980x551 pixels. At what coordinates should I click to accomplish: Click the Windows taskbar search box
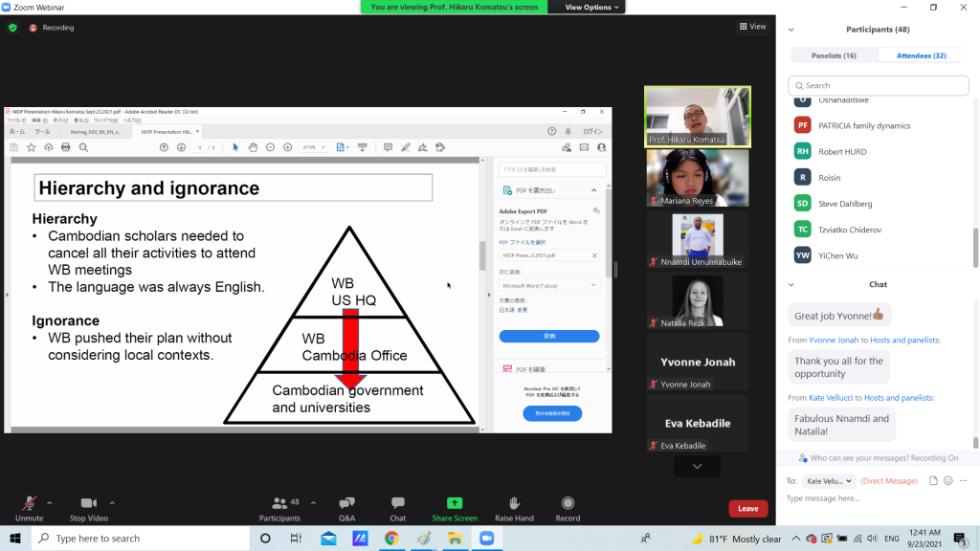pyautogui.click(x=141, y=538)
